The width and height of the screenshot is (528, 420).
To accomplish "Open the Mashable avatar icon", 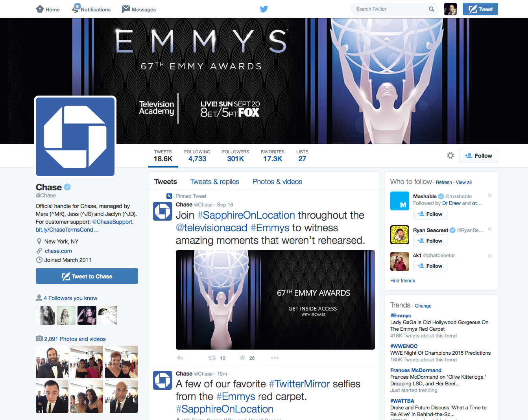I will click(x=400, y=201).
